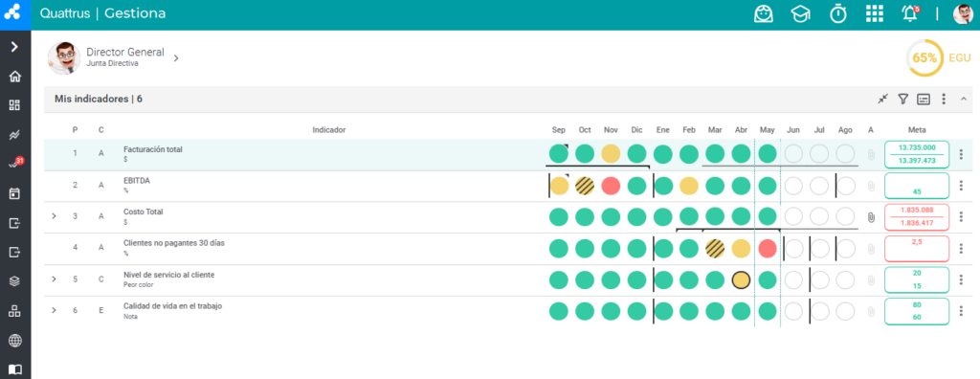Open the globe icon in sidebar
980x379 pixels.
(15, 340)
